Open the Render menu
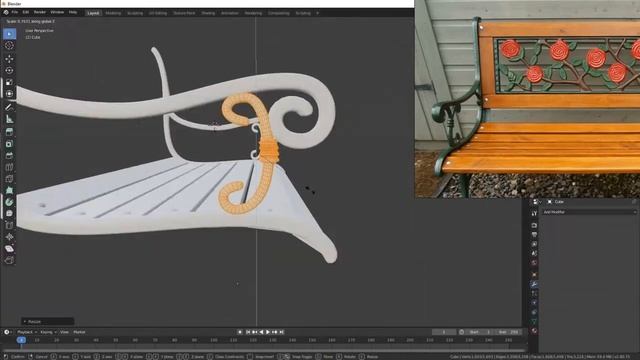 pos(40,13)
